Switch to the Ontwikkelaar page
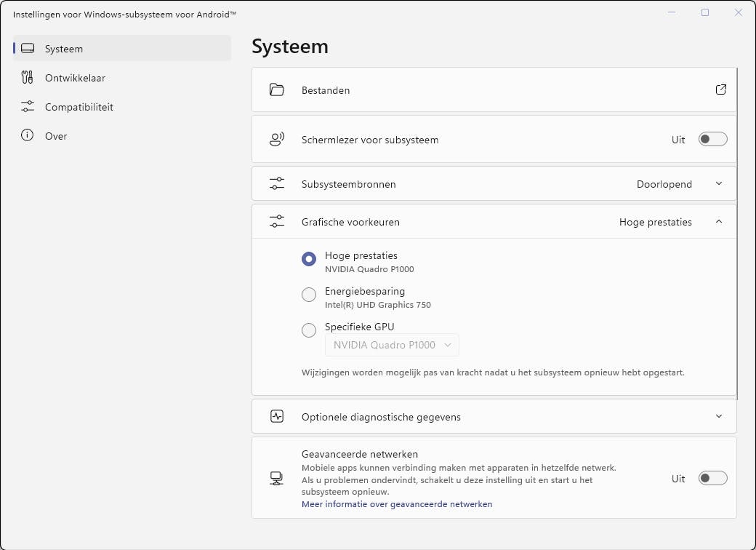756x550 pixels. [75, 78]
